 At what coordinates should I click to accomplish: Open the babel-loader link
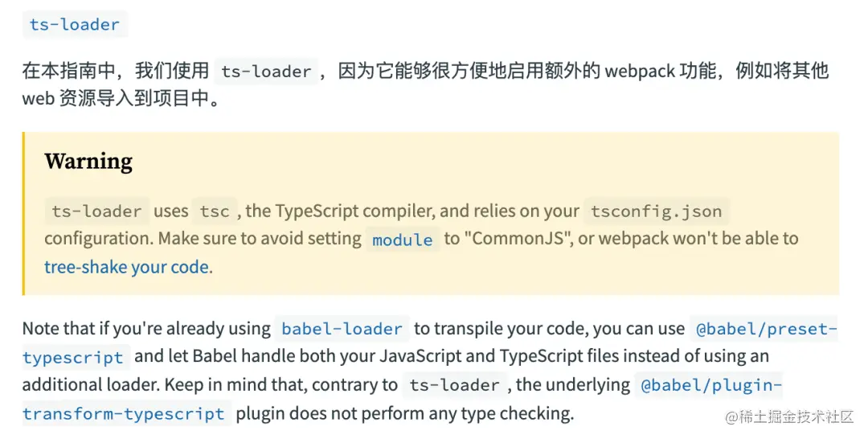click(342, 329)
